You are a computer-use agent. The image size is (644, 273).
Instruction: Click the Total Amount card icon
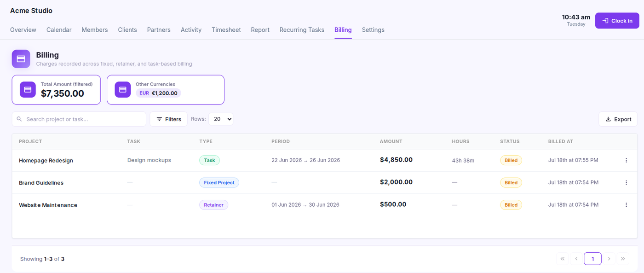(x=28, y=89)
